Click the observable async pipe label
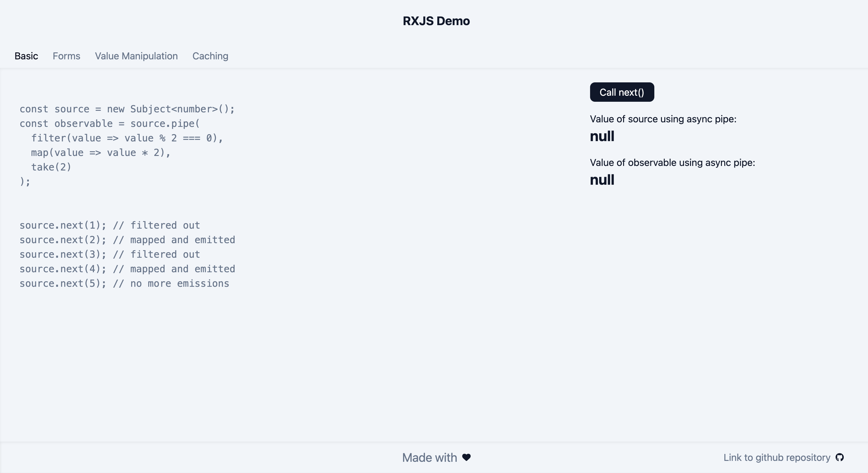Image resolution: width=868 pixels, height=473 pixels. [672, 163]
